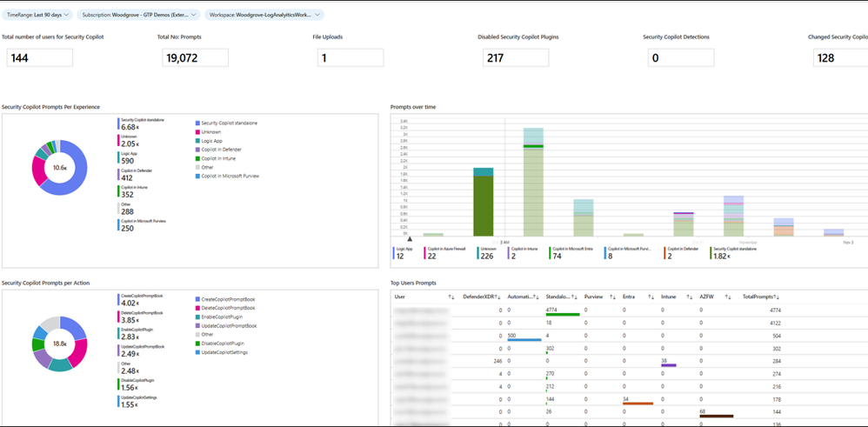Image resolution: width=868 pixels, height=427 pixels.
Task: Open the Subscription: Woodgrove filter dropdown
Action: (138, 15)
